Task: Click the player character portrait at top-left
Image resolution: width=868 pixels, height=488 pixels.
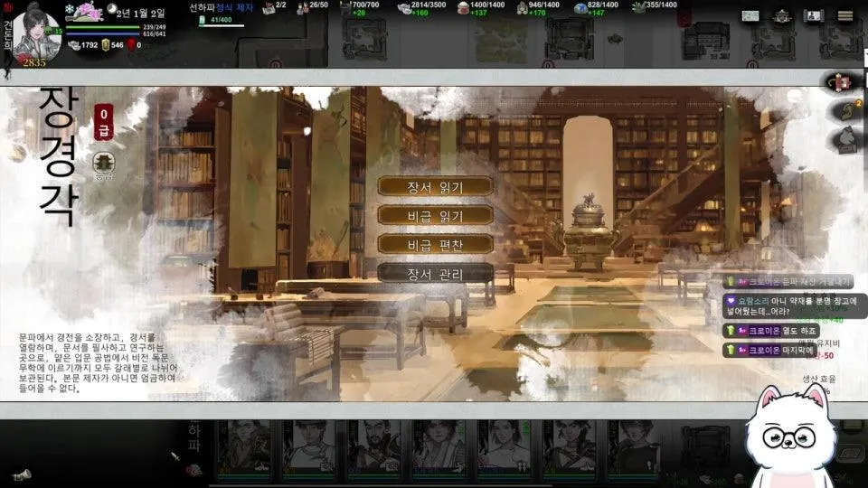Action: tap(34, 34)
